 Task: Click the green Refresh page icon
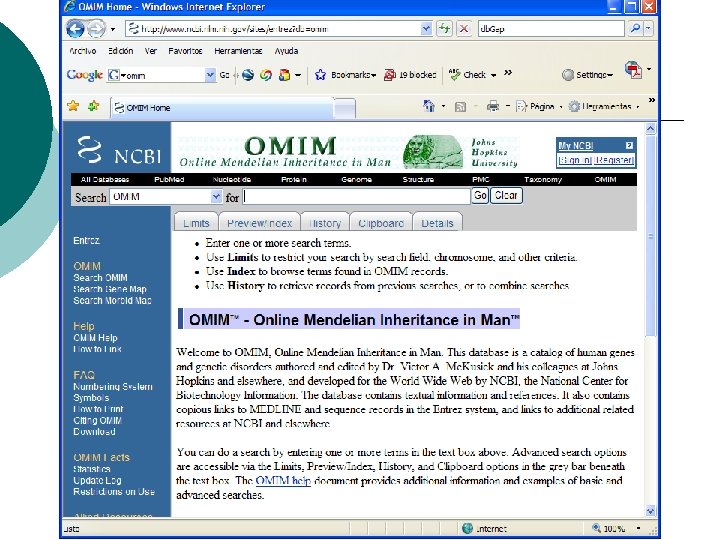point(444,28)
